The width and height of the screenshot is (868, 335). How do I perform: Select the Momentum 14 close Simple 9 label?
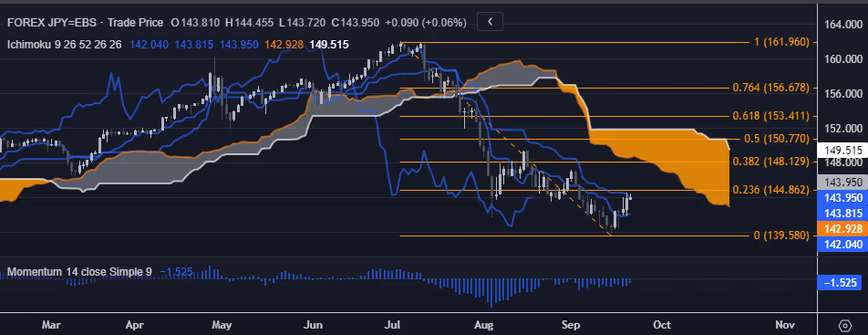[79, 272]
